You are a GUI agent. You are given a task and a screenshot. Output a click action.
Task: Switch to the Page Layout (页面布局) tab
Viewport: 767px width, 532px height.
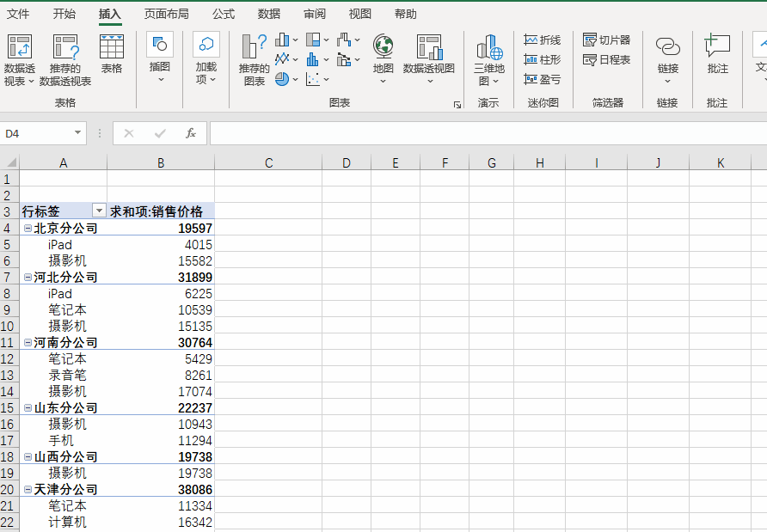(x=166, y=14)
